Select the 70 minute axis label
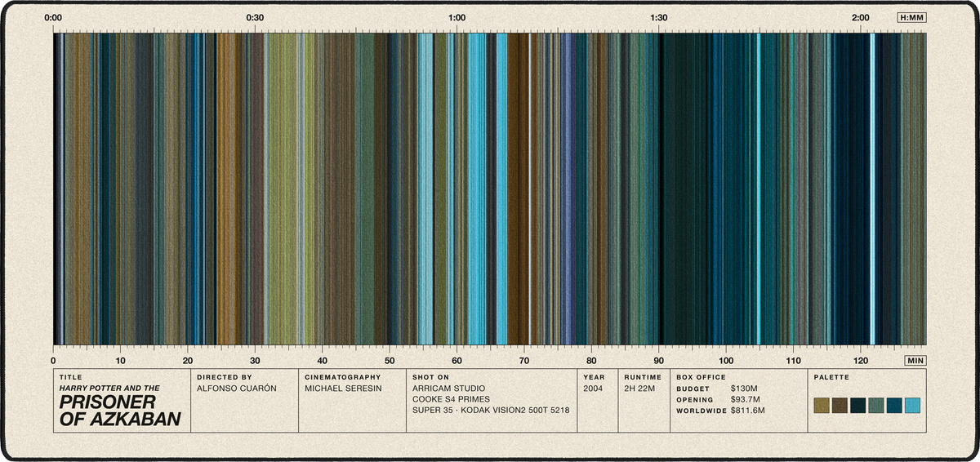Viewport: 980px width, 462px height. point(524,360)
